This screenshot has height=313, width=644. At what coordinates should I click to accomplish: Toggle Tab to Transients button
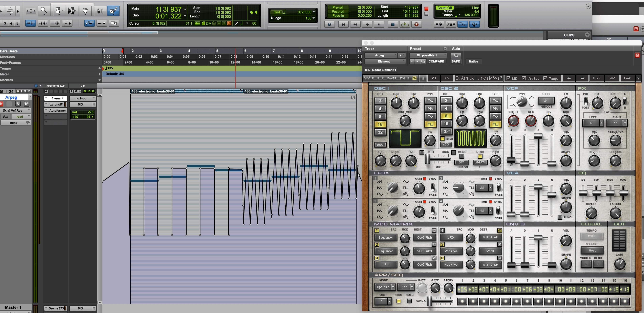30,23
